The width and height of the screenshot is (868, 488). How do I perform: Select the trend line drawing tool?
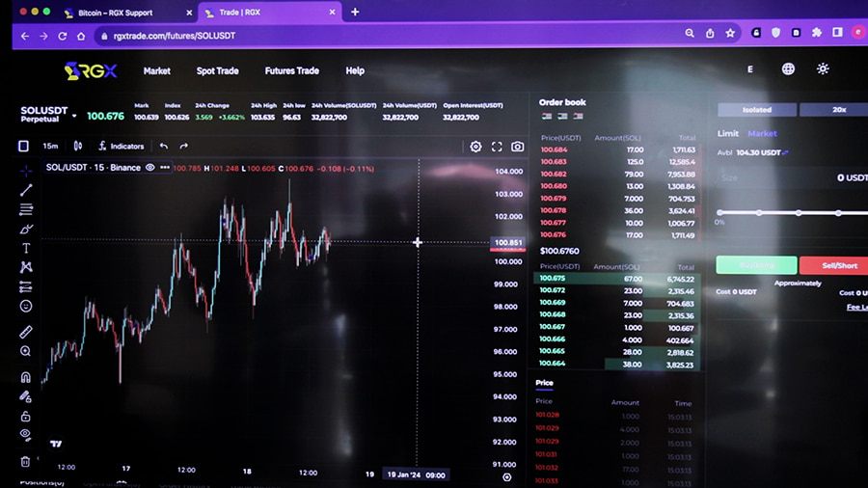tap(25, 190)
